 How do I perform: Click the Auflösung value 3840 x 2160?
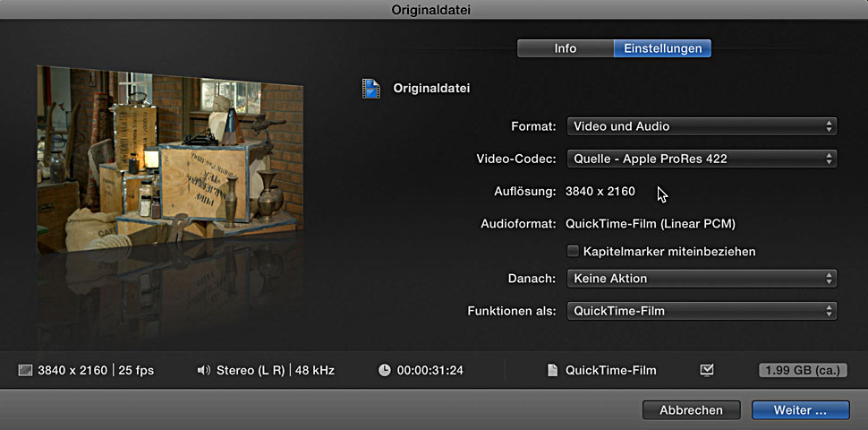(x=600, y=191)
